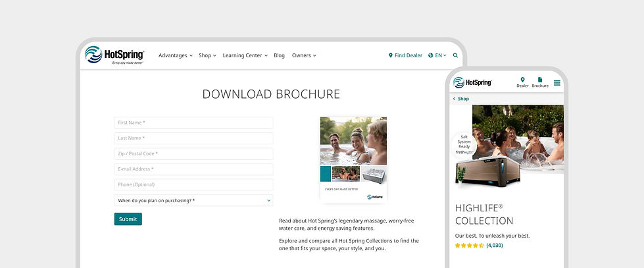Click the HotSpring logo in the desktop header
644x268 pixels.
coord(114,55)
